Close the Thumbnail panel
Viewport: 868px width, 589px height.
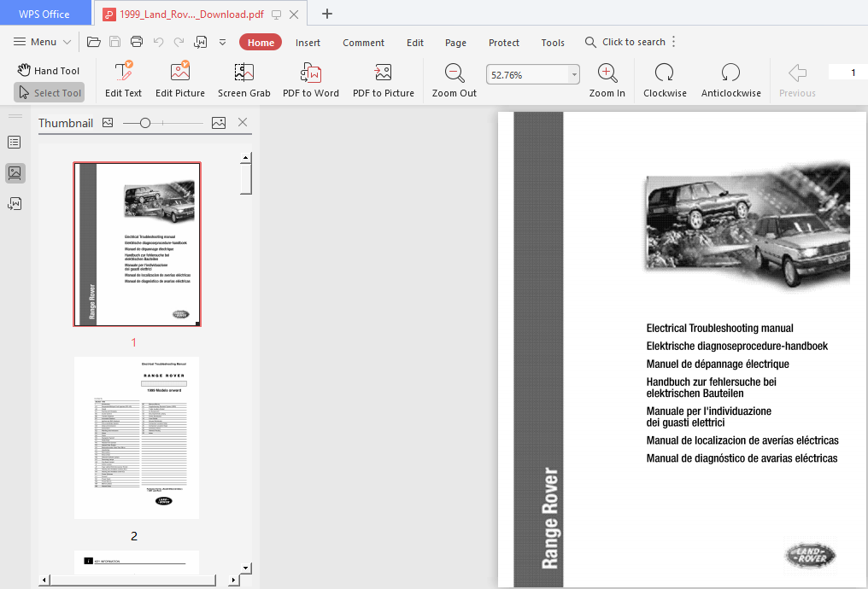click(243, 122)
